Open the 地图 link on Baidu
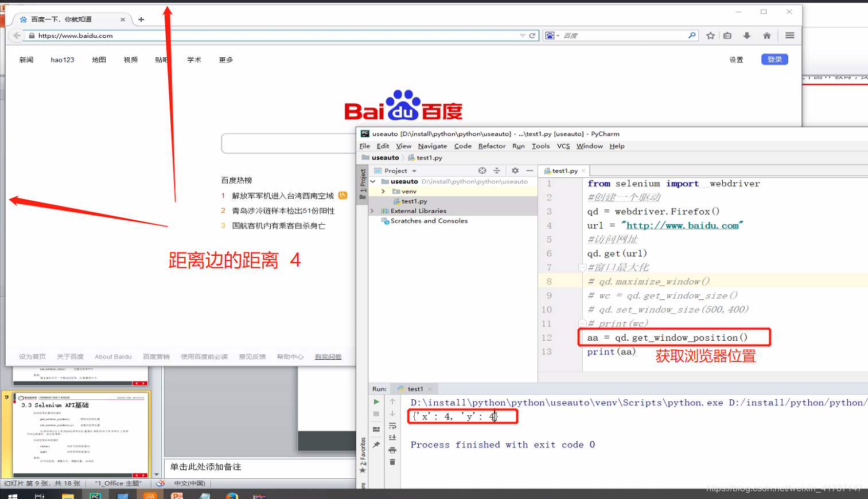The height and width of the screenshot is (499, 868). (x=99, y=60)
